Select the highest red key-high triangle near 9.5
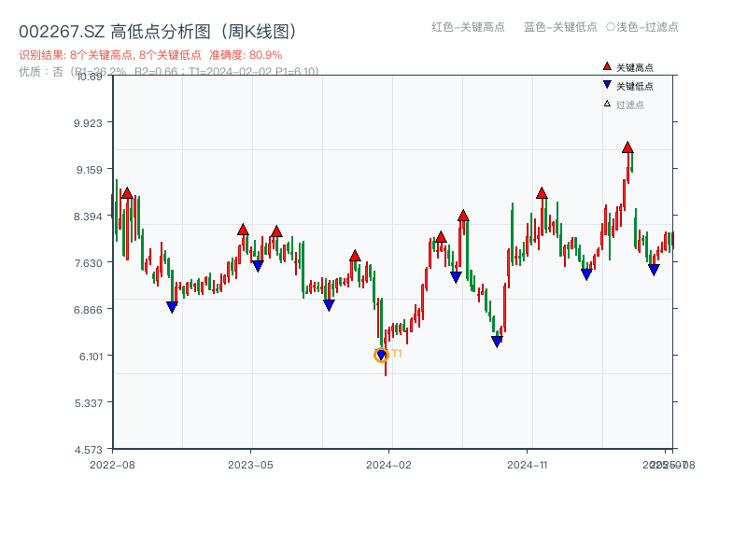This screenshot has width=747, height=560. coord(627,147)
